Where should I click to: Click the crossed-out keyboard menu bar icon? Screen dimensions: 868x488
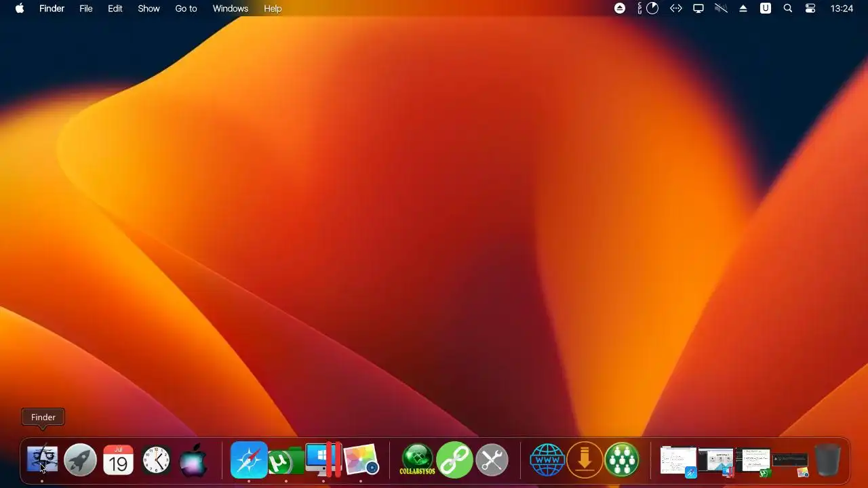point(721,8)
